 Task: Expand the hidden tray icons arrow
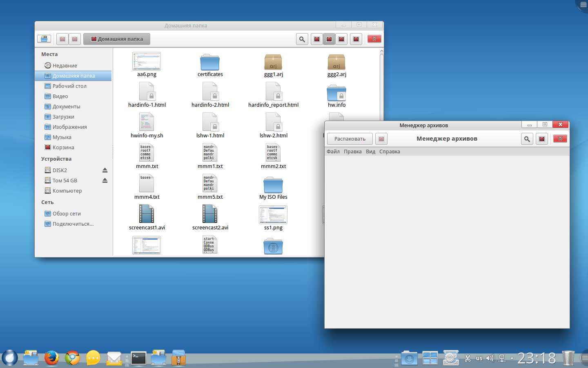tap(512, 358)
